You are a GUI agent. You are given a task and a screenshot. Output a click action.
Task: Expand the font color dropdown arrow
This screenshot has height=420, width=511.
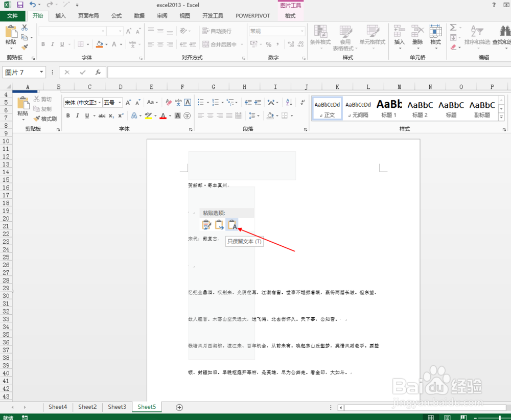tap(121, 44)
